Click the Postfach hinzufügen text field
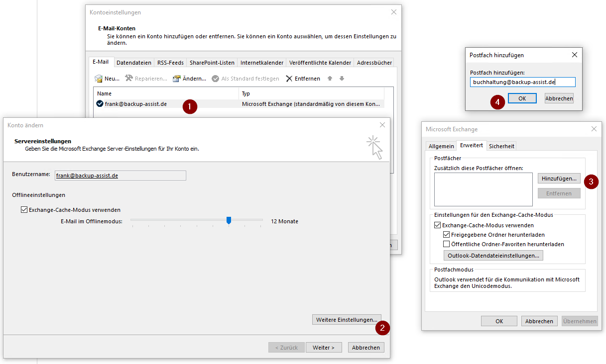This screenshot has height=364, width=606. coord(522,82)
